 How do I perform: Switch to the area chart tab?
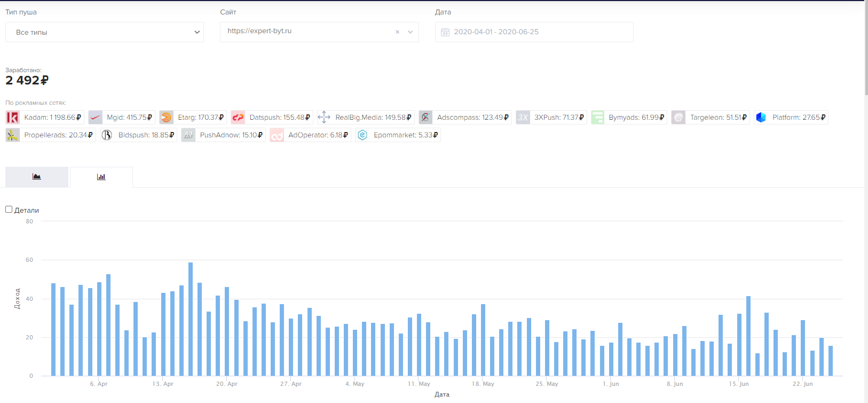coord(37,177)
